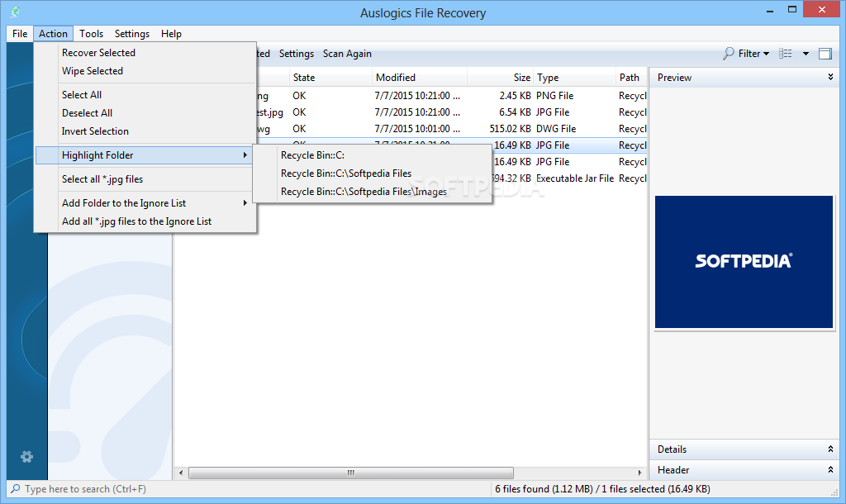
Task: Sort by Type column header
Action: [575, 77]
